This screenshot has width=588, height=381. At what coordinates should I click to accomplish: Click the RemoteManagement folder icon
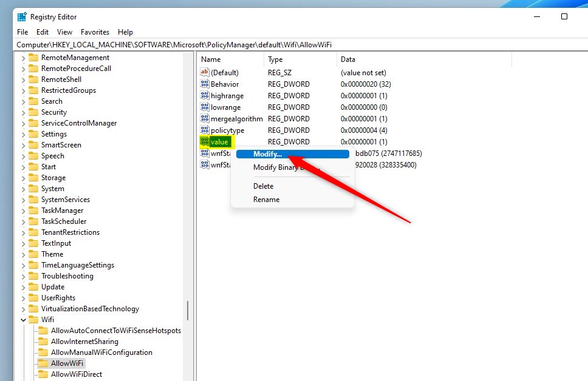coord(34,57)
